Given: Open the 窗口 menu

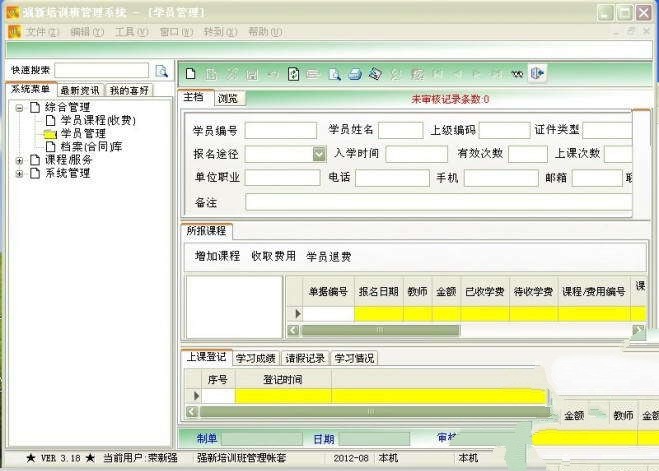Looking at the screenshot, I should [176, 32].
